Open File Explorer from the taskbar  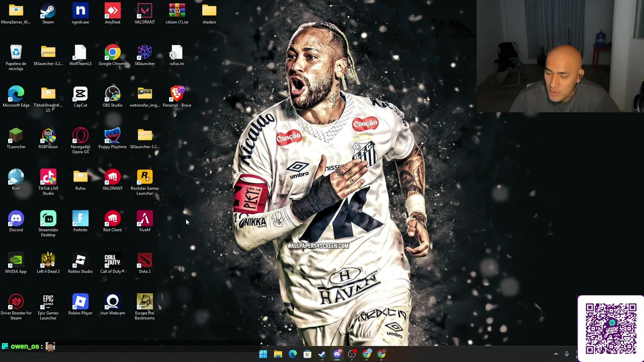click(278, 354)
